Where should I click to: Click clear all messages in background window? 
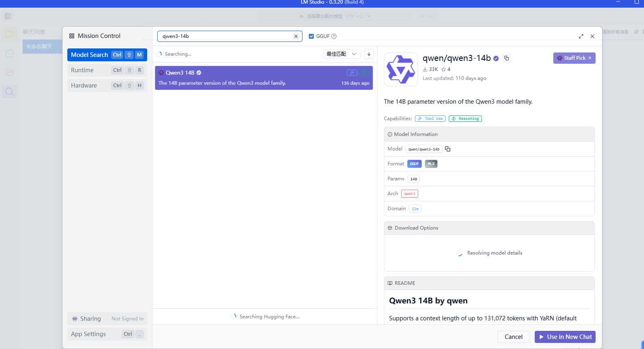[x=615, y=32]
